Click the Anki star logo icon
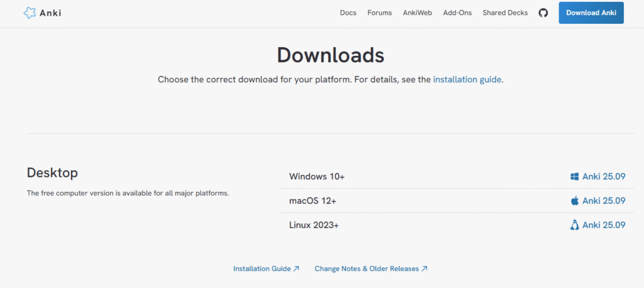 (x=30, y=13)
